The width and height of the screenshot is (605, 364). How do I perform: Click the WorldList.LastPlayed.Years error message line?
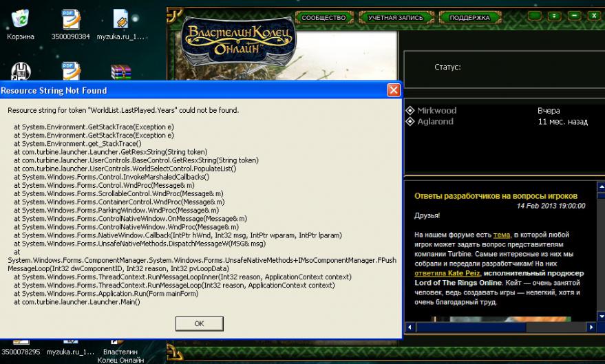tap(123, 110)
